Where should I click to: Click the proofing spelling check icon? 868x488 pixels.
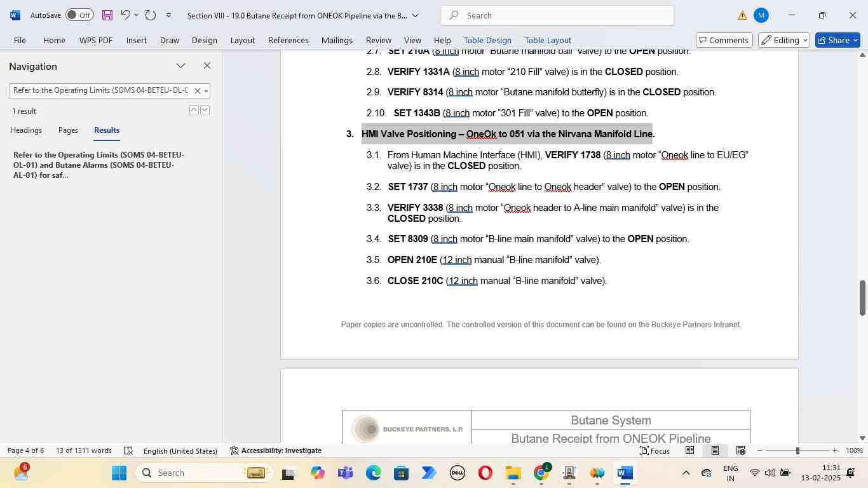[x=128, y=451]
